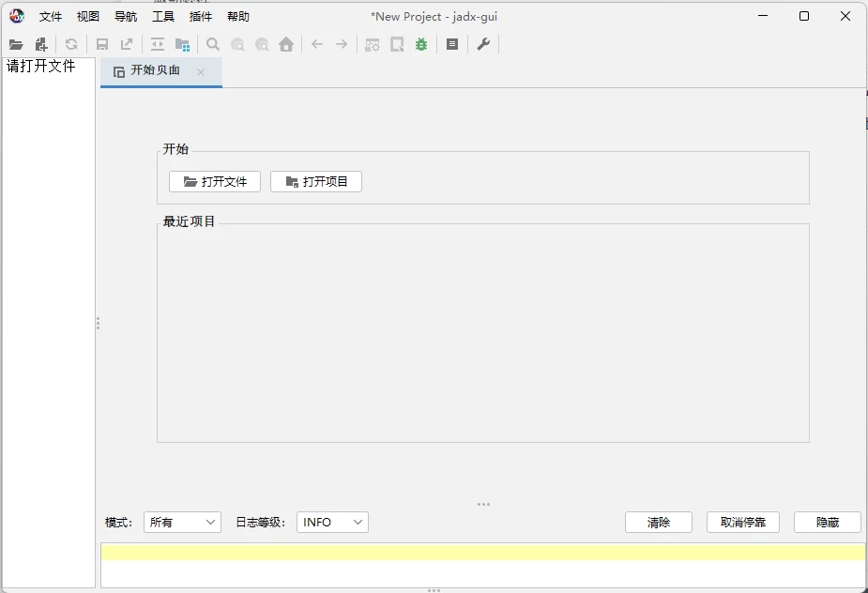Viewport: 868px width, 593px height.
Task: Click the 隐藏 button in log panel
Action: pyautogui.click(x=827, y=522)
